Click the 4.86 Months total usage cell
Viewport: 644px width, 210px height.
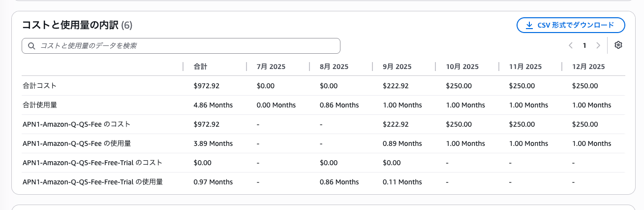pyautogui.click(x=214, y=105)
